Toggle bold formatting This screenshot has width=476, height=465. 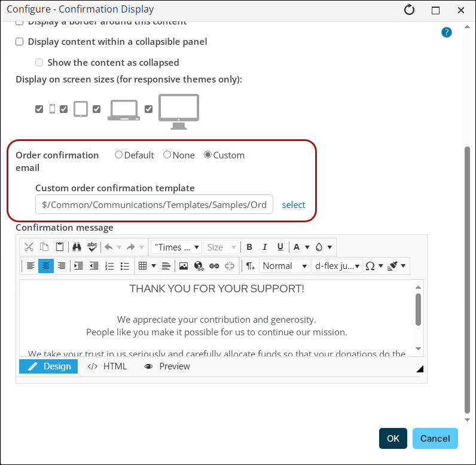249,247
